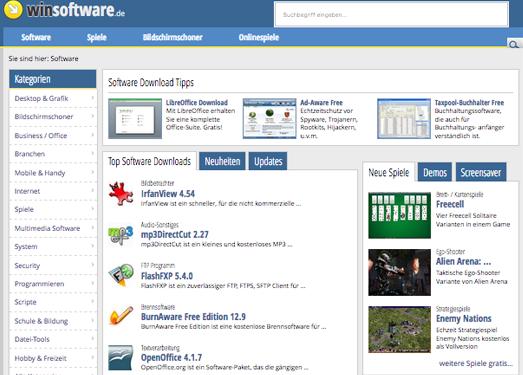
Task: Click the 'Strategiespiele' genre label
Action: 453,309
